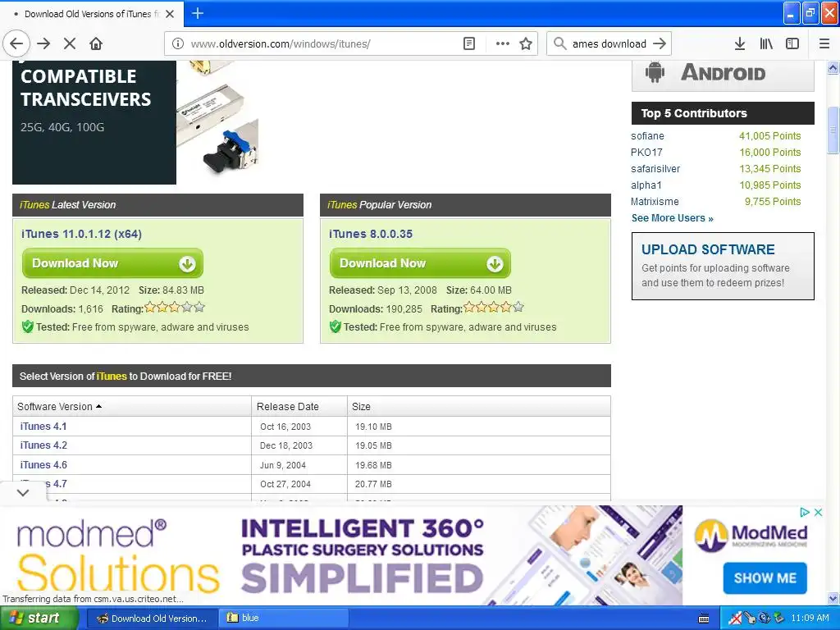The width and height of the screenshot is (840, 630).
Task: Click the AdChoices triangle icon
Action: 805,512
